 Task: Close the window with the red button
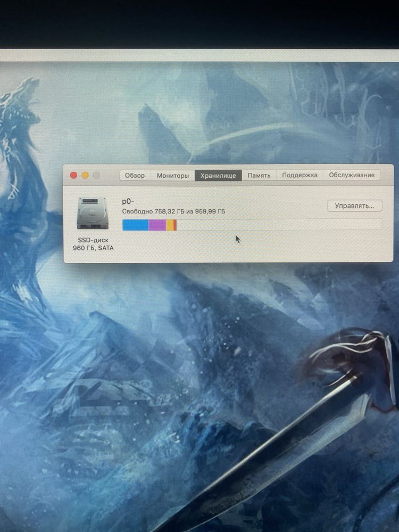pyautogui.click(x=73, y=175)
